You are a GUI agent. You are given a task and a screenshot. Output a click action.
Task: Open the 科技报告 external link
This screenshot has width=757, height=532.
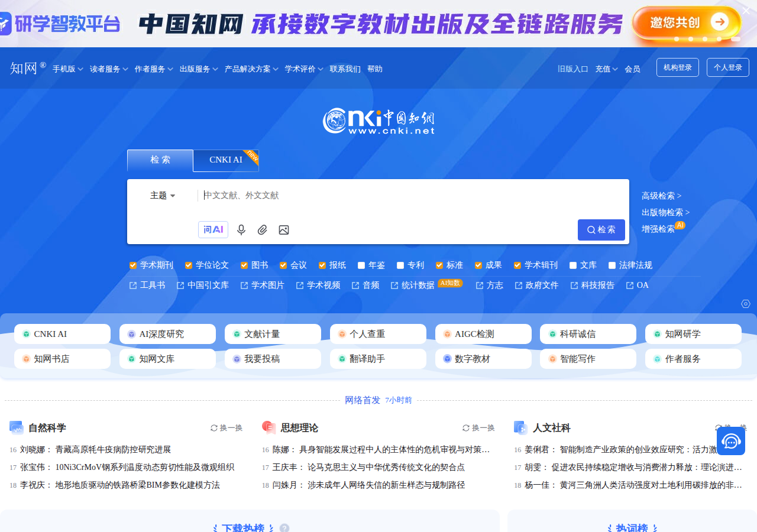pyautogui.click(x=593, y=286)
